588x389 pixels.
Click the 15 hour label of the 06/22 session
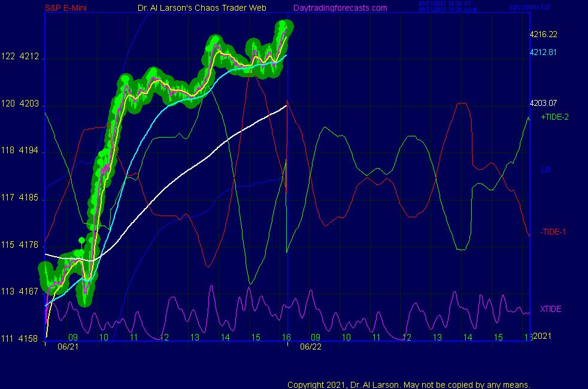pyautogui.click(x=498, y=338)
